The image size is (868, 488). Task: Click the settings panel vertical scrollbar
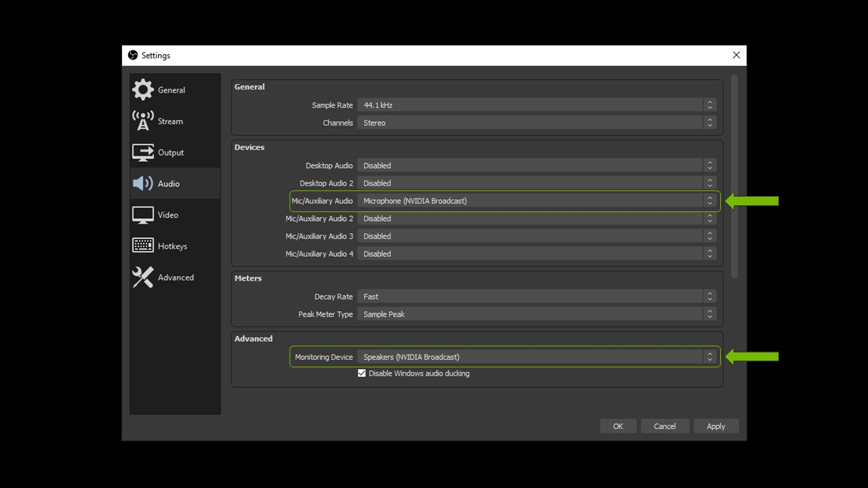click(734, 176)
